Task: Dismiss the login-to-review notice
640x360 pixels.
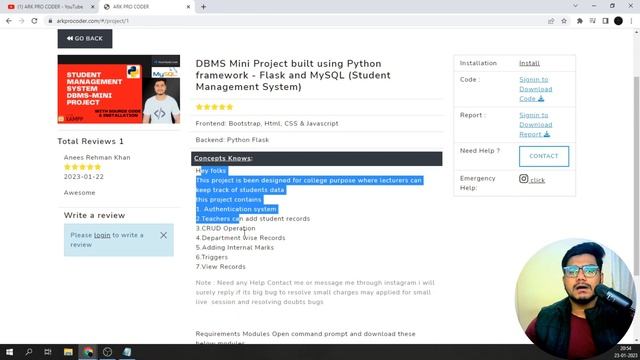Action: tap(163, 236)
